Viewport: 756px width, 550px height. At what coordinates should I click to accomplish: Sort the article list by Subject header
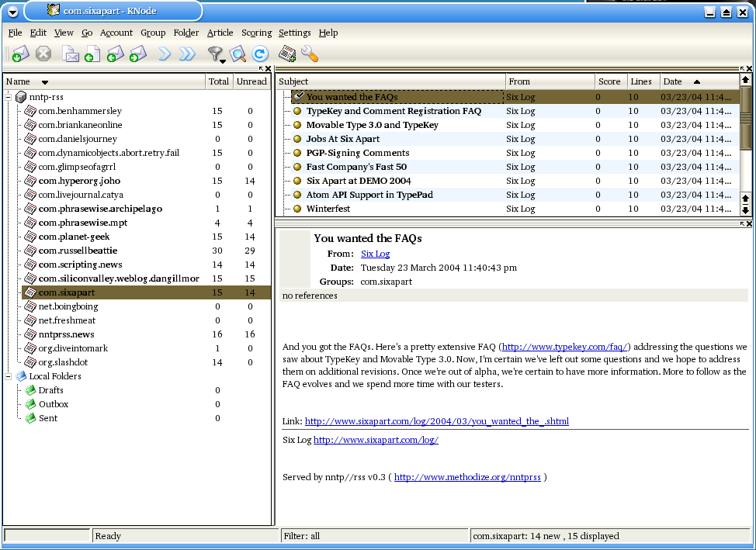click(391, 81)
